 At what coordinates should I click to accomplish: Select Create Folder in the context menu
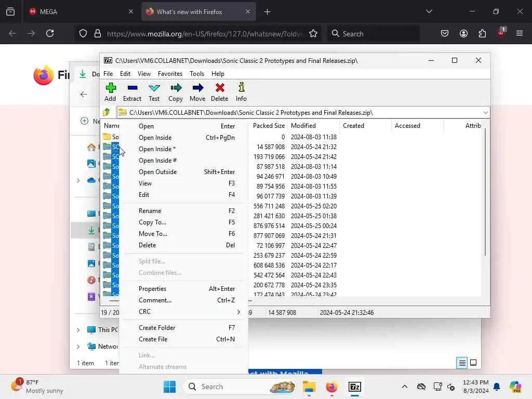pyautogui.click(x=183, y=328)
